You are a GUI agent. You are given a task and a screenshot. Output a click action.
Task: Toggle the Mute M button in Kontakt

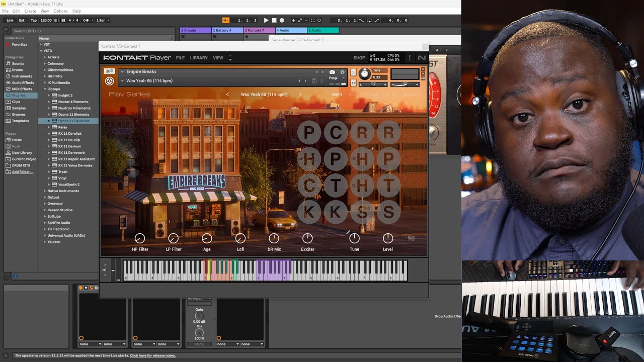point(353,83)
